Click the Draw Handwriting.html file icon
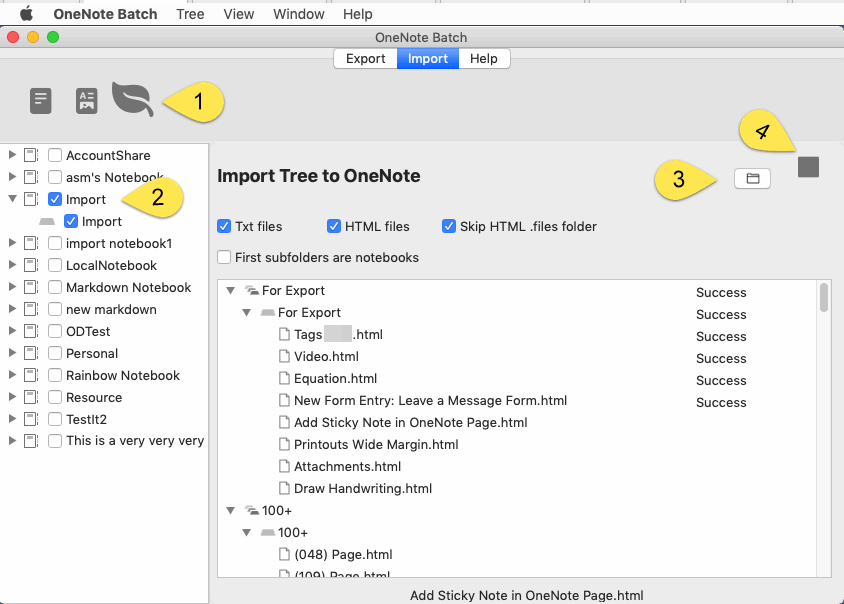 coord(284,488)
